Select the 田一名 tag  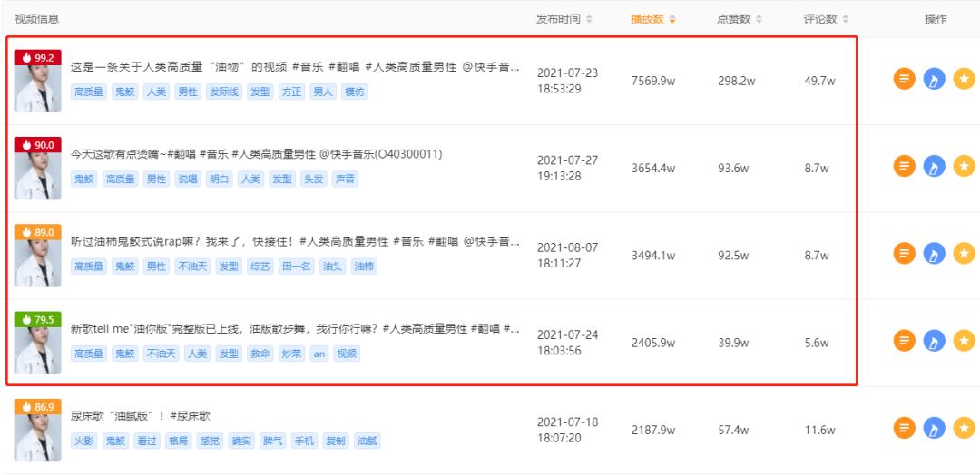[x=297, y=267]
